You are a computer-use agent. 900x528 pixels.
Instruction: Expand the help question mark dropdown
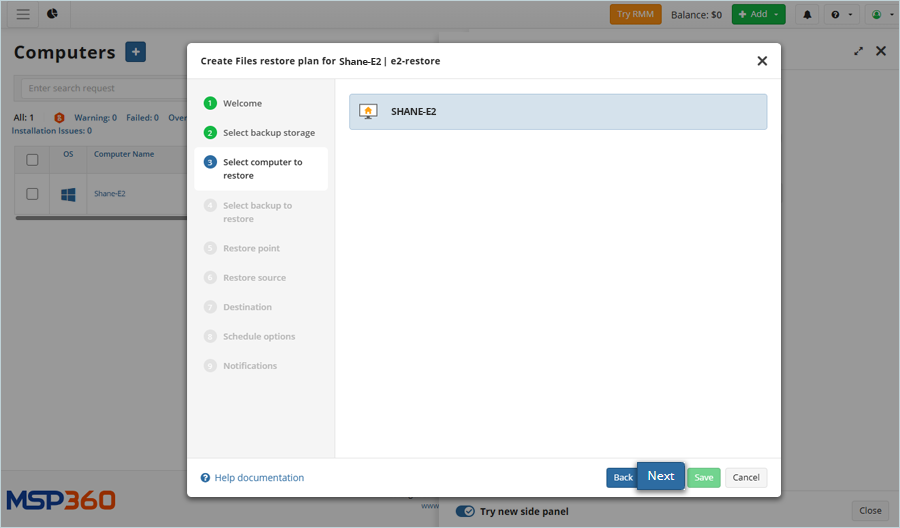click(841, 14)
